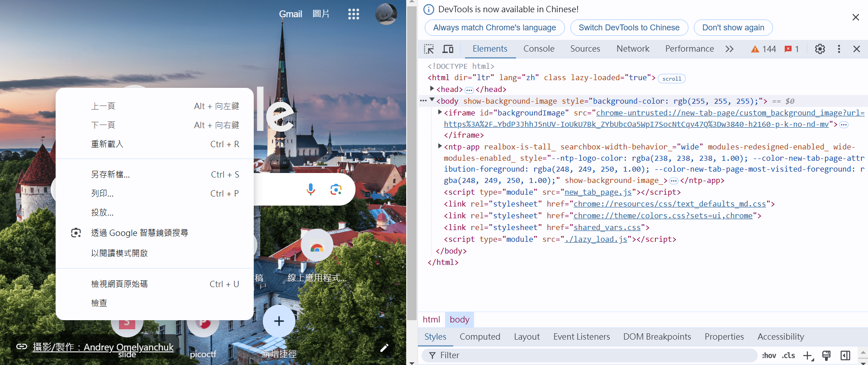Choose 檢視網頁原始碼 in the context menu
Viewport: 868px width, 365px height.
[x=155, y=284]
